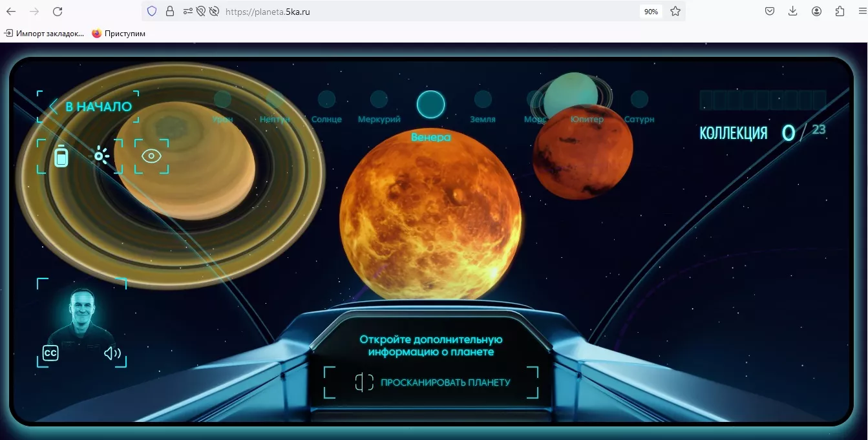Reload the page with refresh icon
868x440 pixels.
(58, 11)
